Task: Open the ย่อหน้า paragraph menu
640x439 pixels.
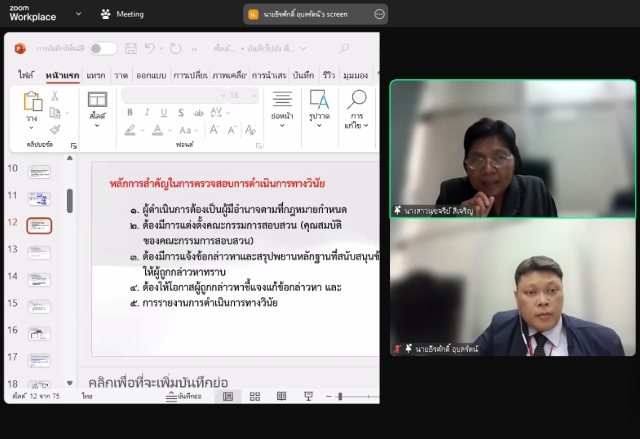Action: (x=282, y=109)
